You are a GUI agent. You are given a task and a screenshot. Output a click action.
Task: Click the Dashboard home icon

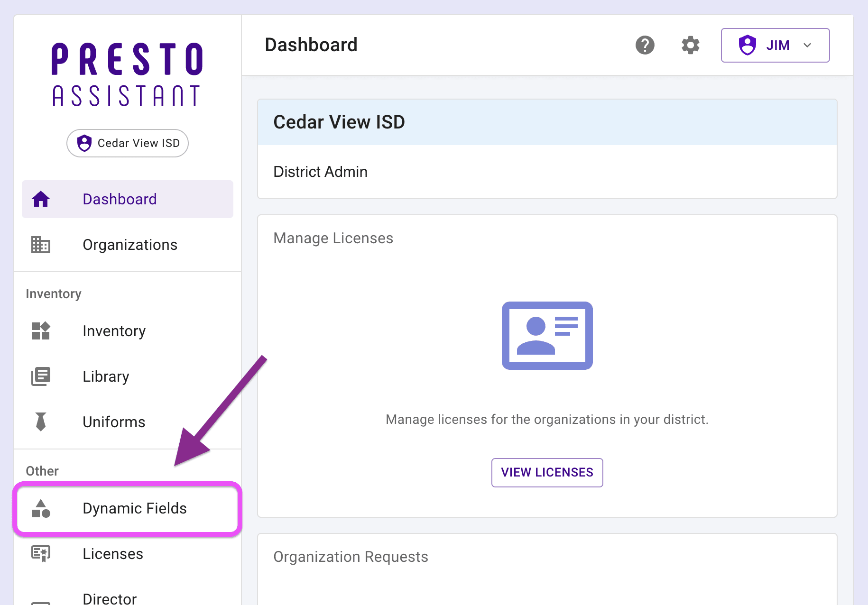pyautogui.click(x=41, y=199)
